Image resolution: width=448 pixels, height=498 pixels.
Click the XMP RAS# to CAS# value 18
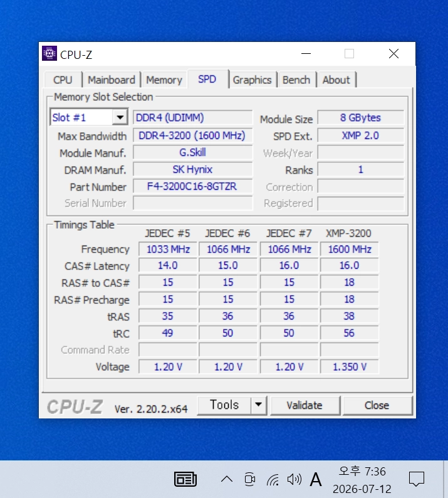pos(350,282)
